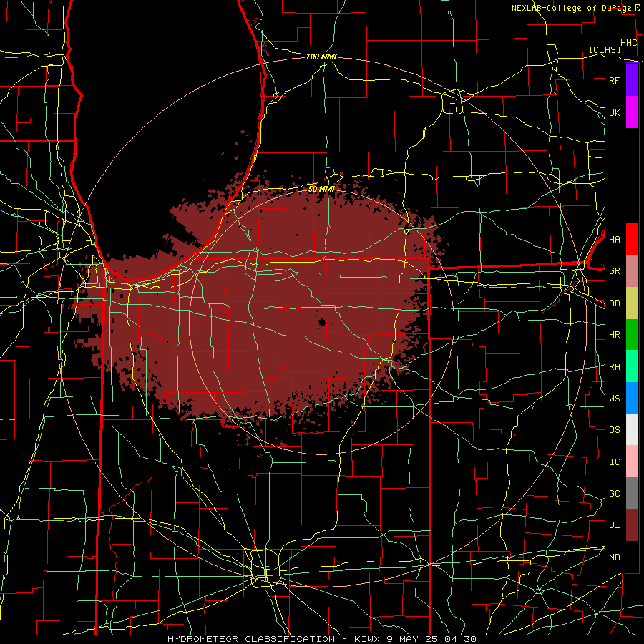Viewport: 644px width, 644px height.
Task: Click the BD legend label
Action: (614, 303)
